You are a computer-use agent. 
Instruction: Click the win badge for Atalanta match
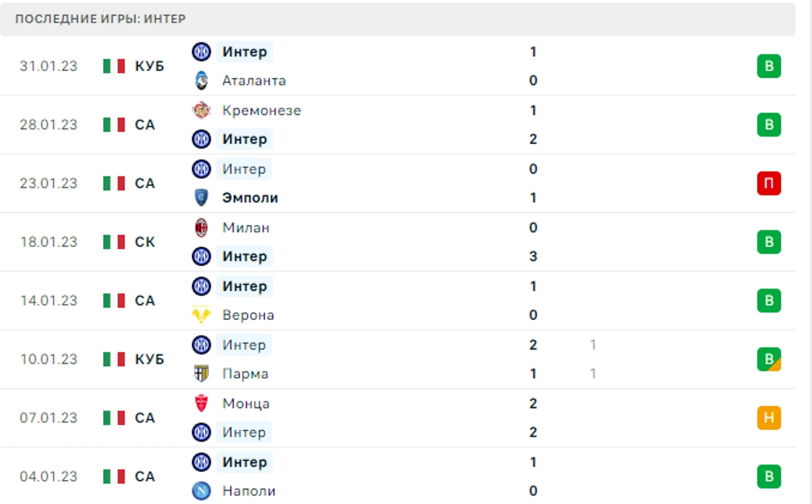(x=769, y=66)
